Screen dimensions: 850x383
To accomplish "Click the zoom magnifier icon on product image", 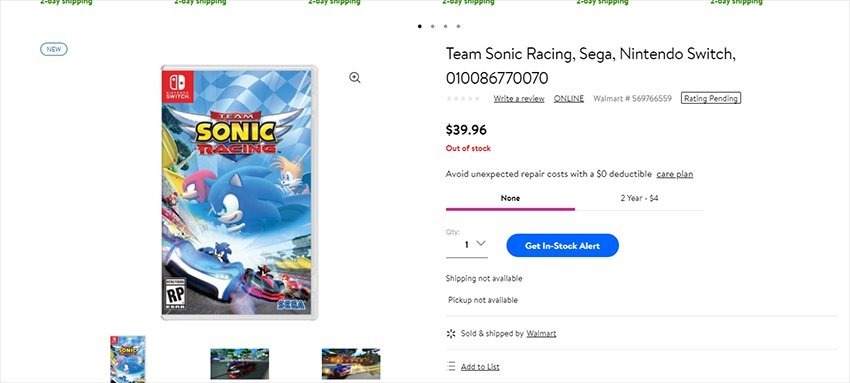I will click(x=355, y=78).
